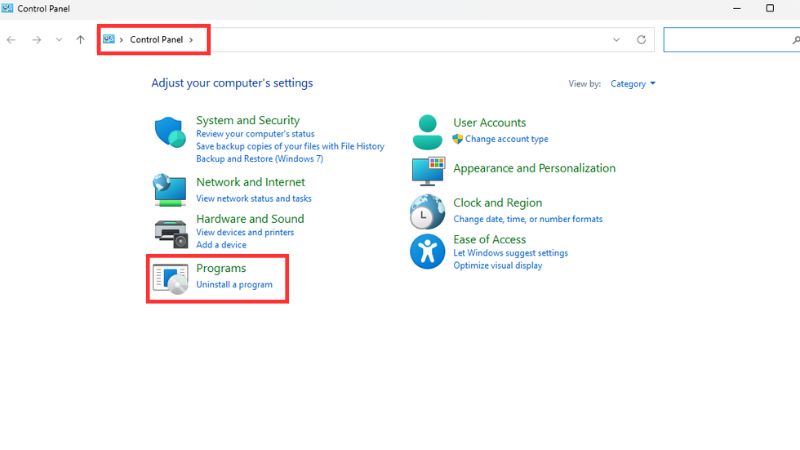Click the User Accounts person icon
The image size is (800, 450).
(427, 130)
